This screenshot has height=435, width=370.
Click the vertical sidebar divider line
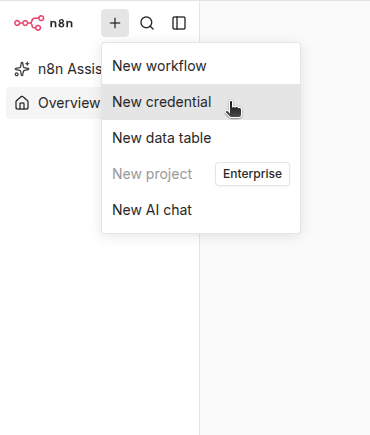pyautogui.click(x=200, y=333)
